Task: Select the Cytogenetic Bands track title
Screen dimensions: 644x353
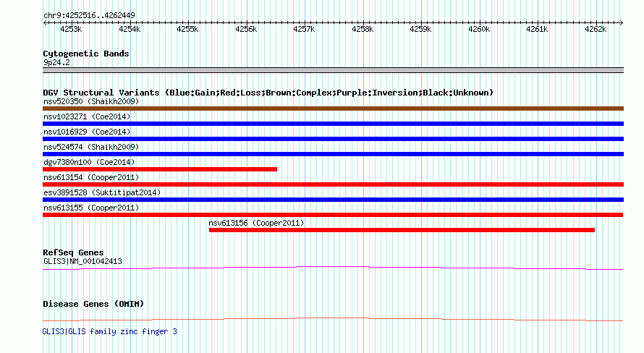Action: click(x=86, y=54)
